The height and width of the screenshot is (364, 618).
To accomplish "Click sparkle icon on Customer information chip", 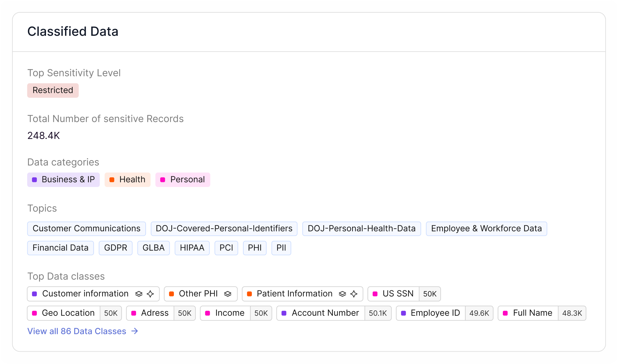I will coord(150,294).
